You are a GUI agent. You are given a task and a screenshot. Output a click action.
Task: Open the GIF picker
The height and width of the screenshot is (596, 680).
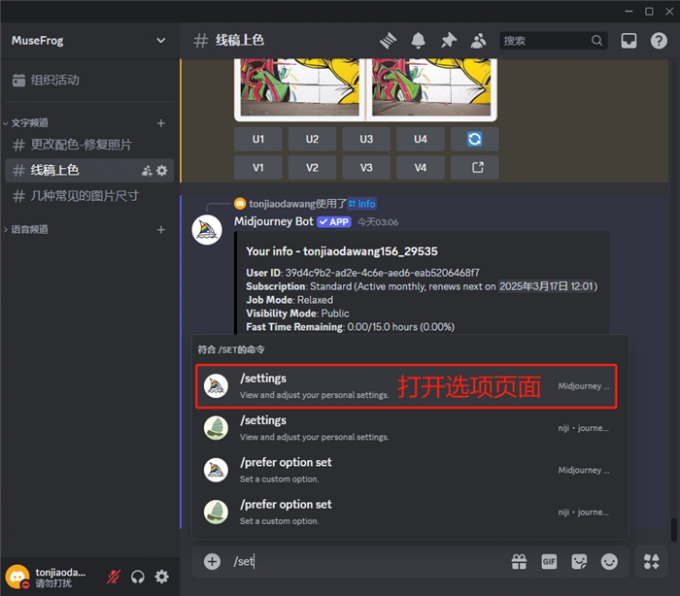pos(549,562)
